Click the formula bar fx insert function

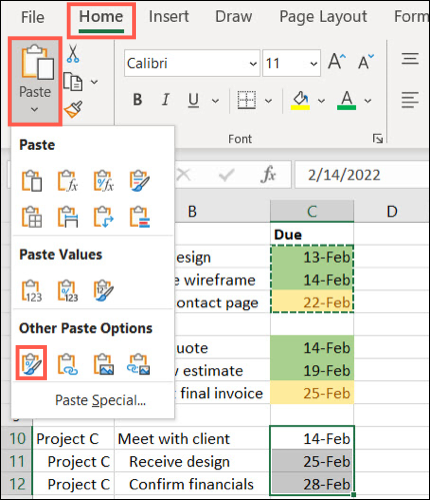pyautogui.click(x=269, y=175)
